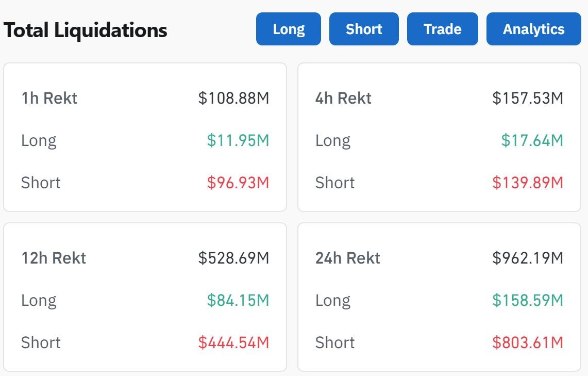This screenshot has height=376, width=588.
Task: Click the red $444.54M short value
Action: (x=233, y=342)
